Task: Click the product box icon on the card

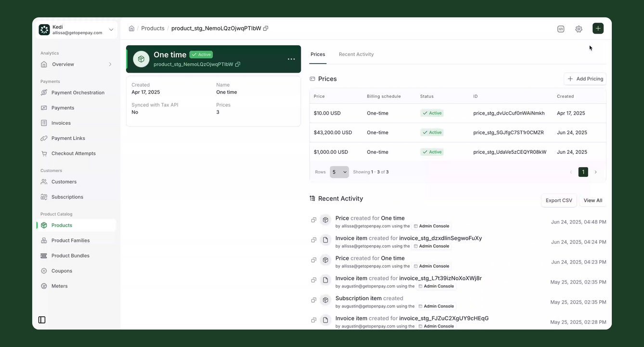Action: 141,59
